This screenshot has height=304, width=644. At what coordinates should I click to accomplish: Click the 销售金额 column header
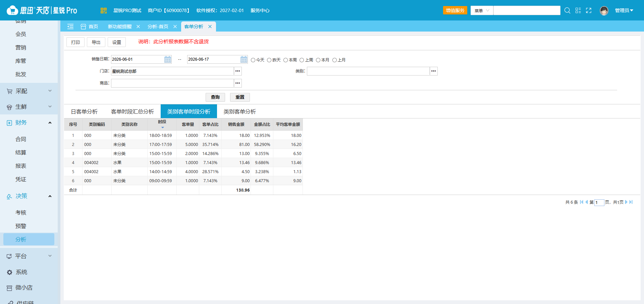tap(236, 124)
